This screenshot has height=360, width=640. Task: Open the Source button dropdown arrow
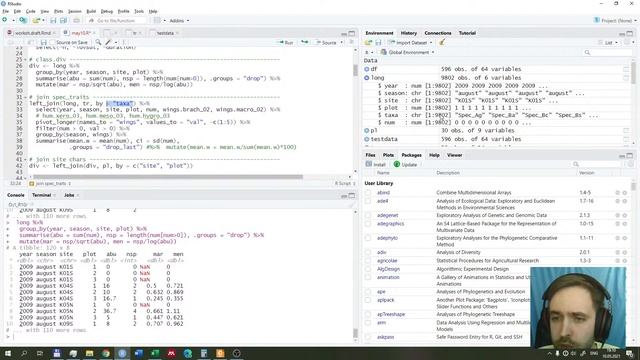tap(342, 42)
